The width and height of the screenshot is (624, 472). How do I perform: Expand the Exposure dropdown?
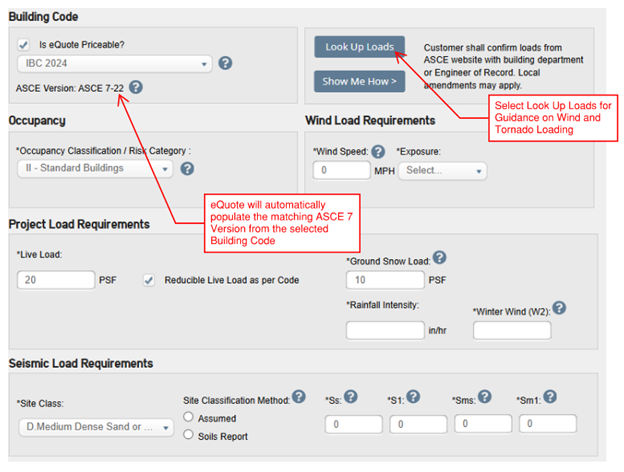(442, 171)
